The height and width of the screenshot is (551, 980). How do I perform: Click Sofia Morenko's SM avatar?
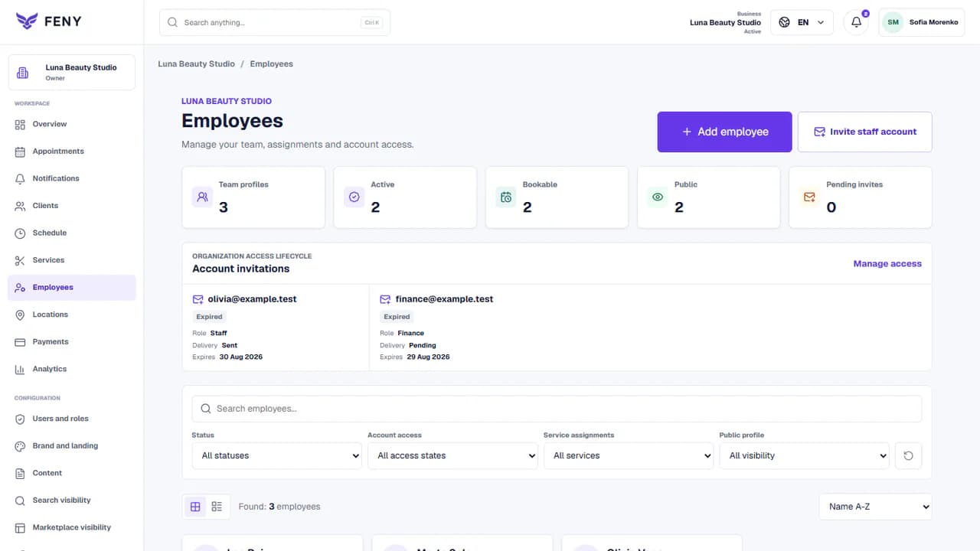tap(893, 22)
